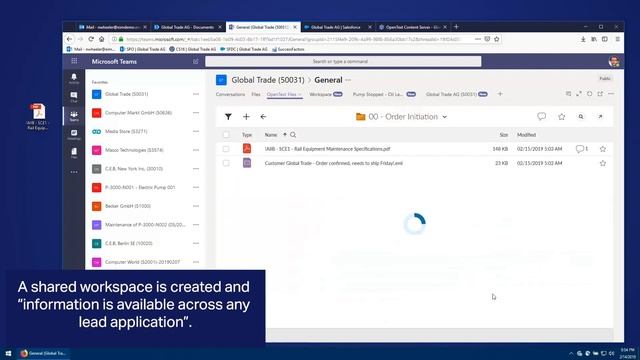
Task: Open more options for Media Store team
Action: [196, 131]
